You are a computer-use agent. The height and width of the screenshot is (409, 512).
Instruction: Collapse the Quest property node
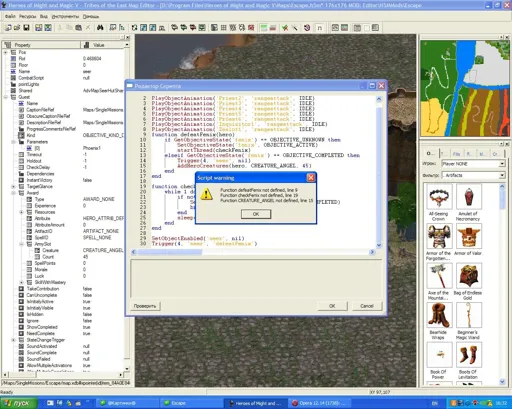(5, 97)
